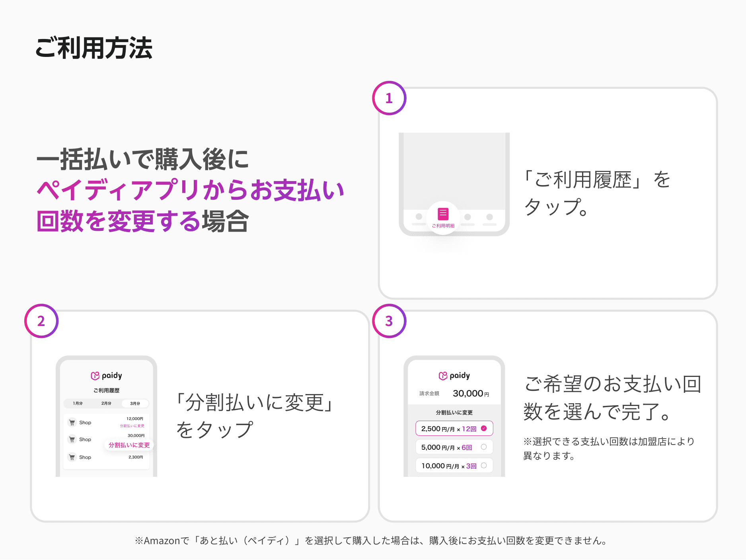746x560 pixels.
Task: Click the 30,000円 billing amount
Action: [470, 394]
